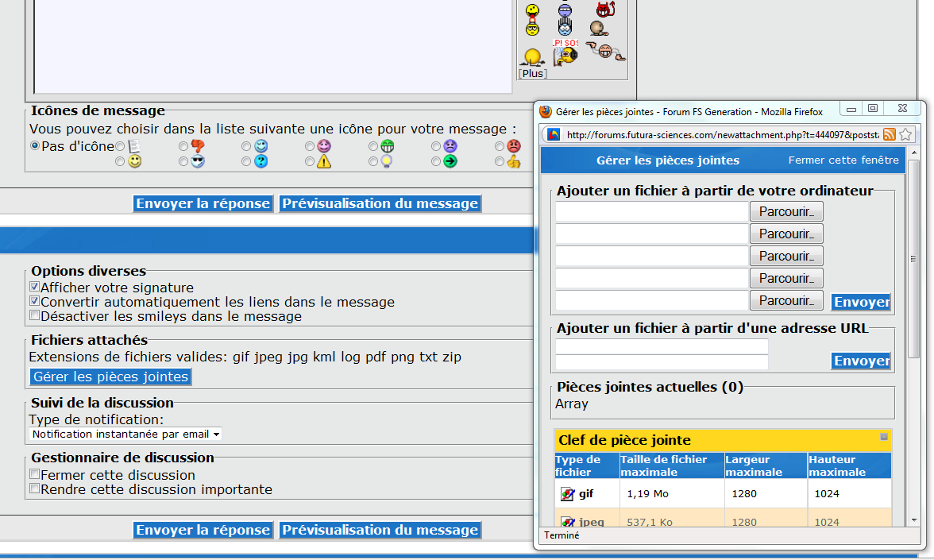Click Envoyer in the URL address section
The height and width of the screenshot is (560, 934).
pos(861,361)
